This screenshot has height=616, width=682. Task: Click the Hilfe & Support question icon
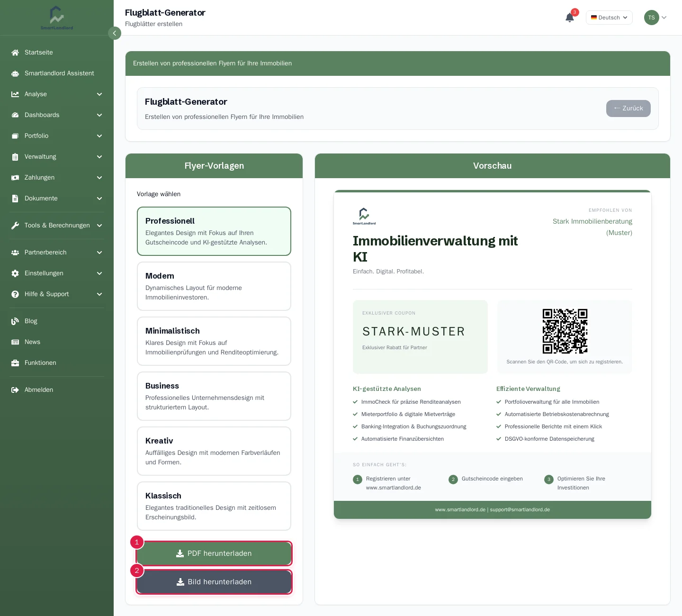click(15, 294)
